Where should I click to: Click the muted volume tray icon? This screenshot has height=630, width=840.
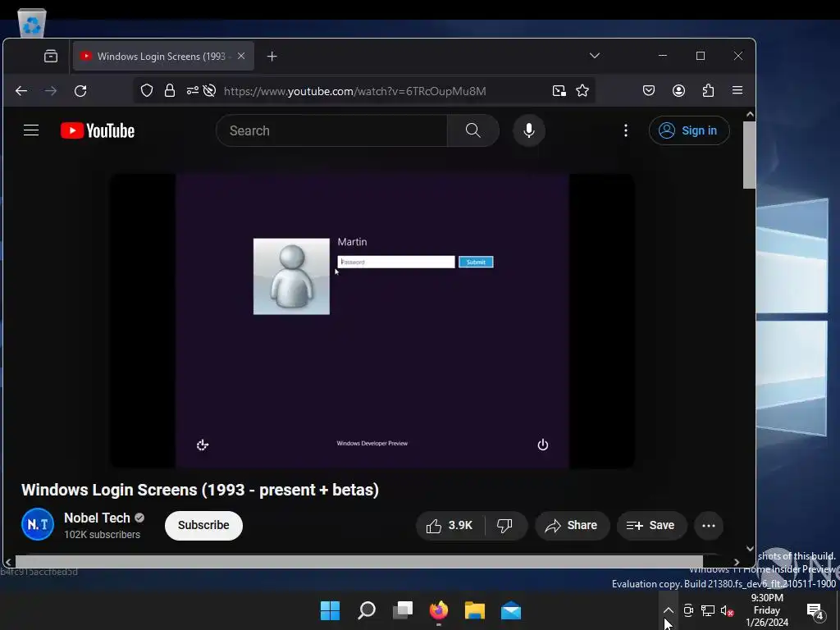(727, 610)
